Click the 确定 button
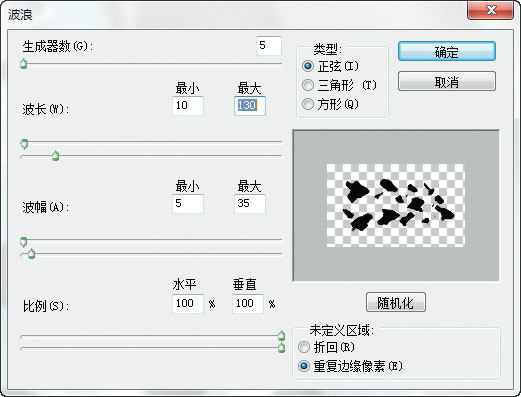The height and width of the screenshot is (397, 521). [x=447, y=51]
